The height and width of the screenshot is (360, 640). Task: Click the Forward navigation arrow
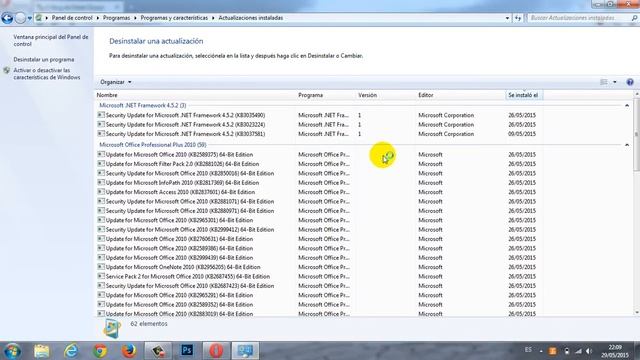[x=20, y=18]
